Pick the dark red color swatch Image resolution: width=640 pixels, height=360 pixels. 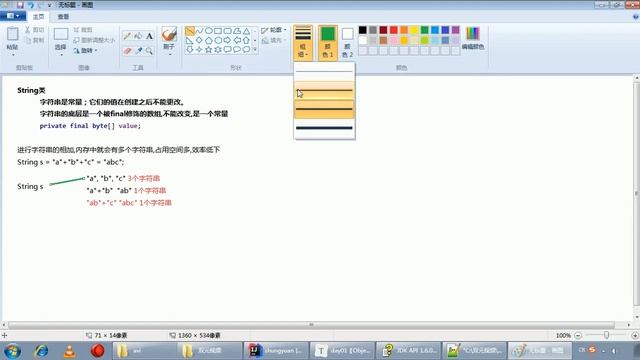coord(383,30)
